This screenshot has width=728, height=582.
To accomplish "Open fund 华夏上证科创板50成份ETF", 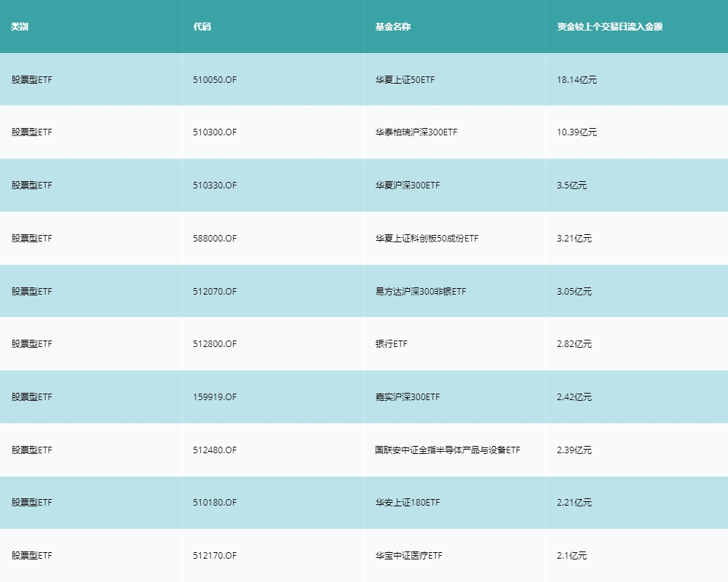I will [426, 238].
